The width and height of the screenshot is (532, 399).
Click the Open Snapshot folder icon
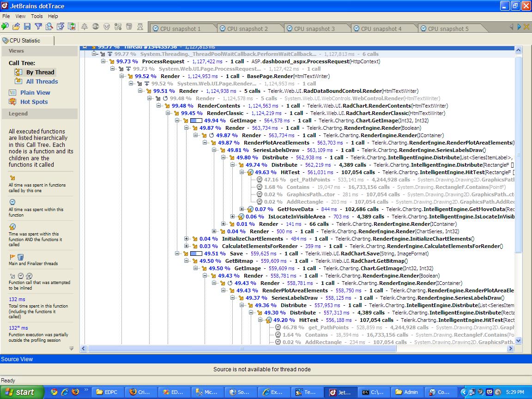click(16, 26)
